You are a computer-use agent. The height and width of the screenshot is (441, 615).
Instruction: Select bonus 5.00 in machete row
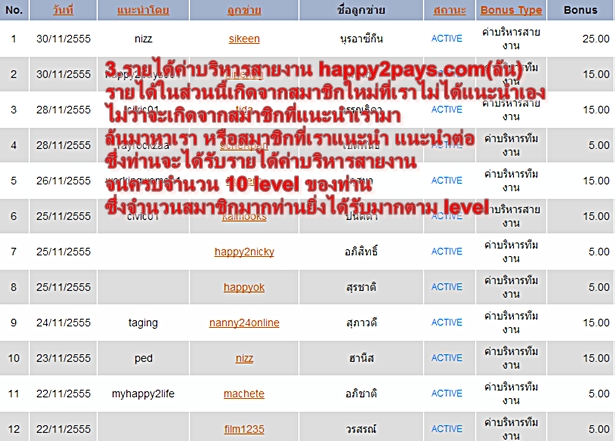599,394
